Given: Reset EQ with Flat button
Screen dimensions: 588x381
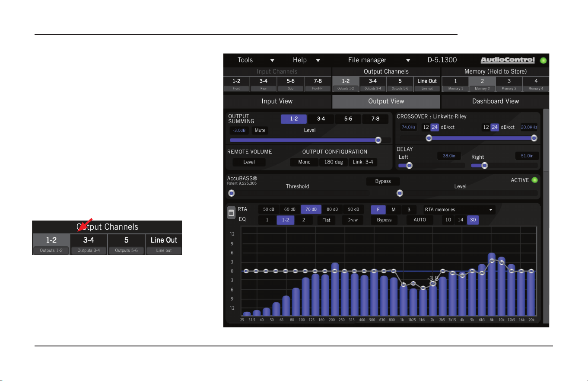Looking at the screenshot, I should click(327, 220).
